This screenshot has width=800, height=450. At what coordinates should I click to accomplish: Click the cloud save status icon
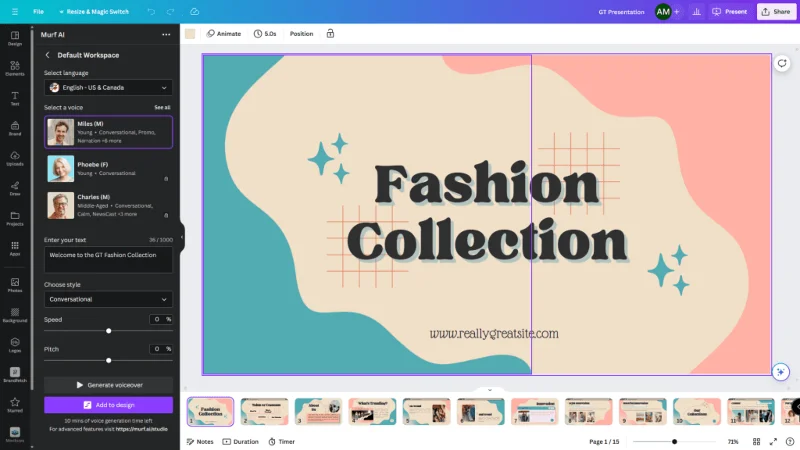tap(194, 11)
